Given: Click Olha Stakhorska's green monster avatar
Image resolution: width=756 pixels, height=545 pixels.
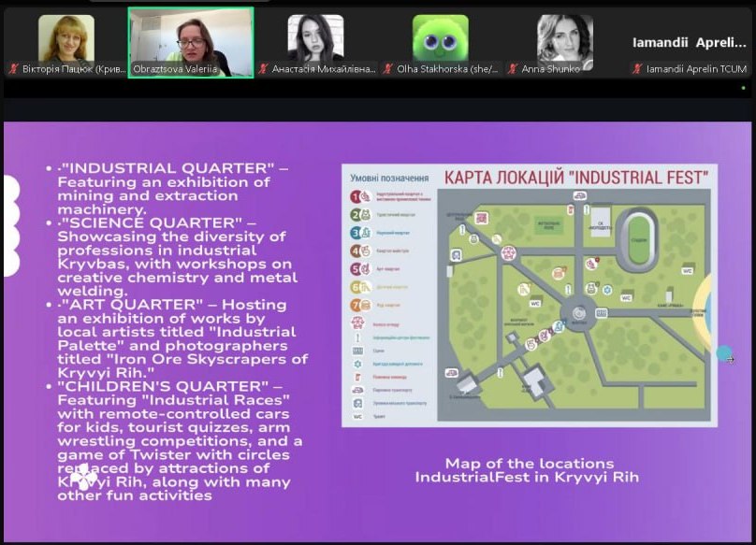Looking at the screenshot, I should (x=441, y=38).
